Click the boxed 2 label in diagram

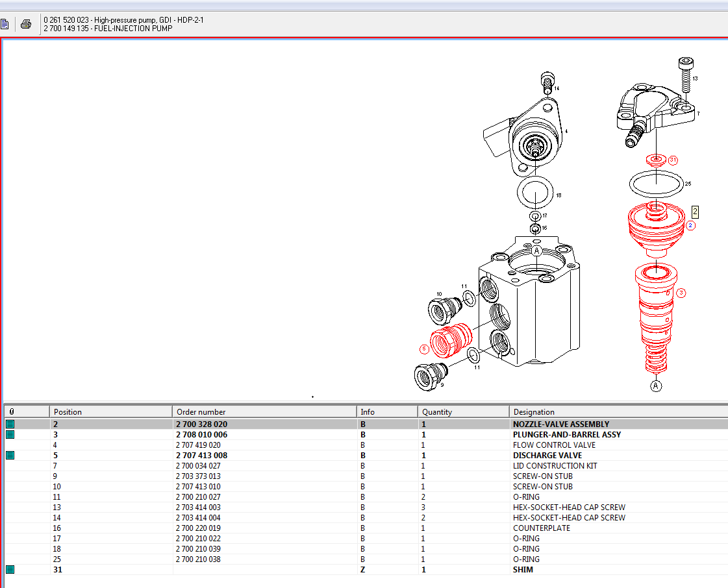pyautogui.click(x=695, y=212)
